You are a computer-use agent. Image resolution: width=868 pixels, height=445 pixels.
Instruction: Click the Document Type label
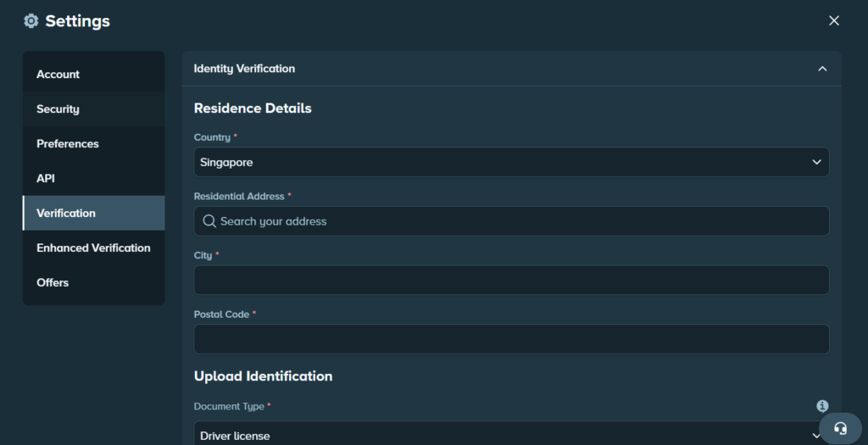229,406
